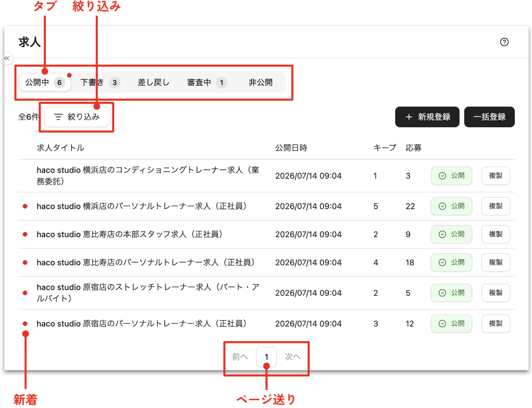This screenshot has height=408, width=532.
Task: Click 公開 status for 恵比寿店の本部スタッフ row
Action: pos(451,234)
